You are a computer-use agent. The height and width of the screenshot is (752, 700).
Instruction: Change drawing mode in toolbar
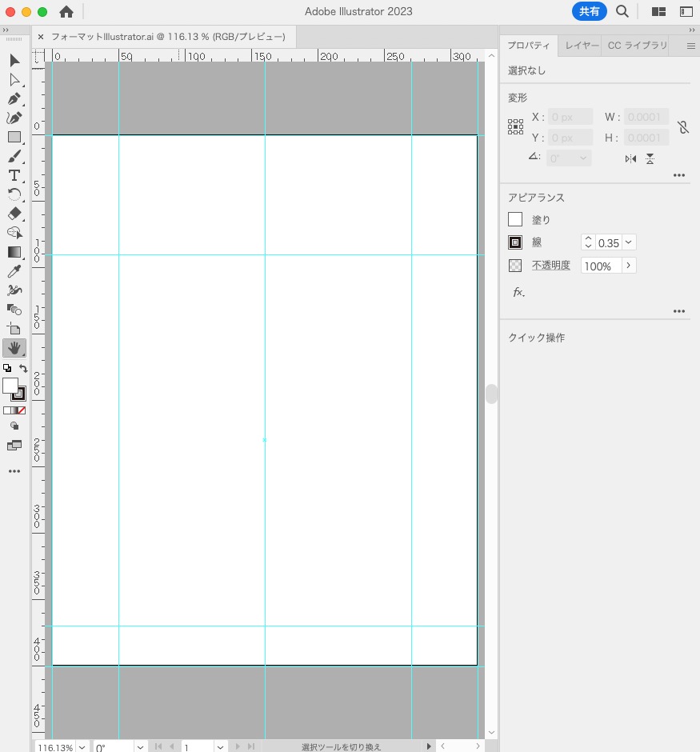tap(14, 426)
